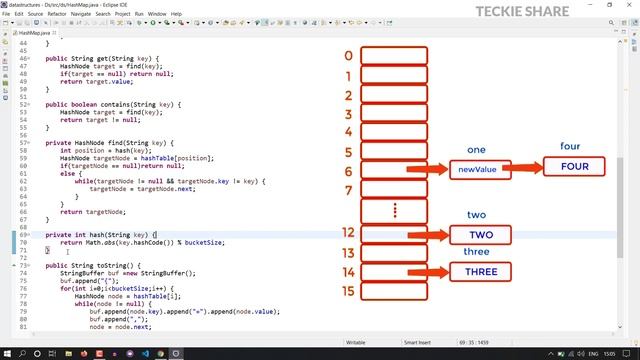Screen dimensions: 640x360
Task: Click the Smart Insert status entry
Action: (x=417, y=342)
